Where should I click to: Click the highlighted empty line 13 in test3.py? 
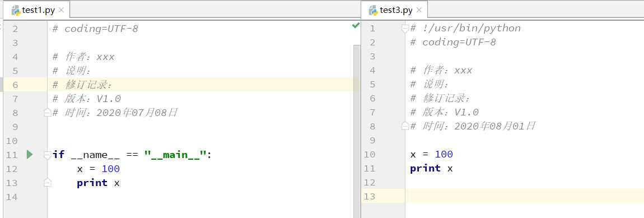click(x=525, y=196)
